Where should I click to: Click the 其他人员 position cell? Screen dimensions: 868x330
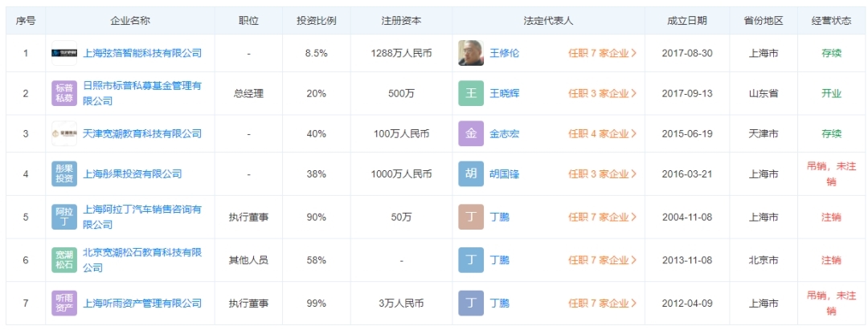[x=248, y=260]
